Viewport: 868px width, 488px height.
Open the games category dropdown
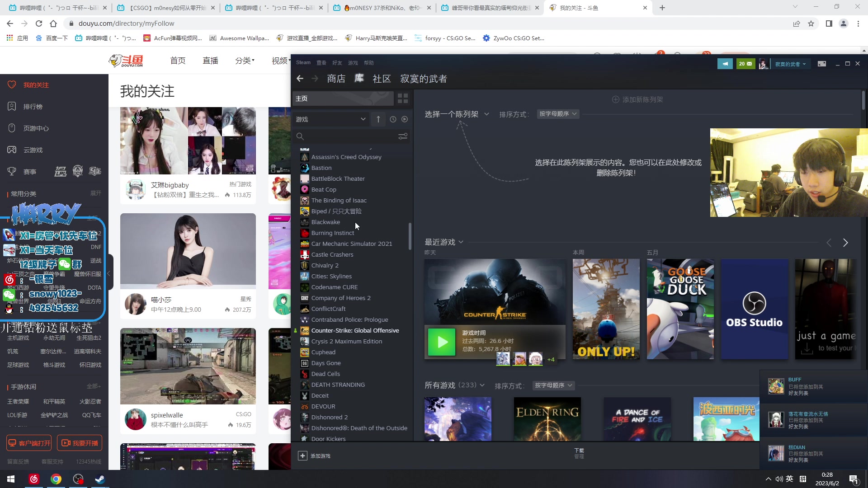[x=331, y=119]
